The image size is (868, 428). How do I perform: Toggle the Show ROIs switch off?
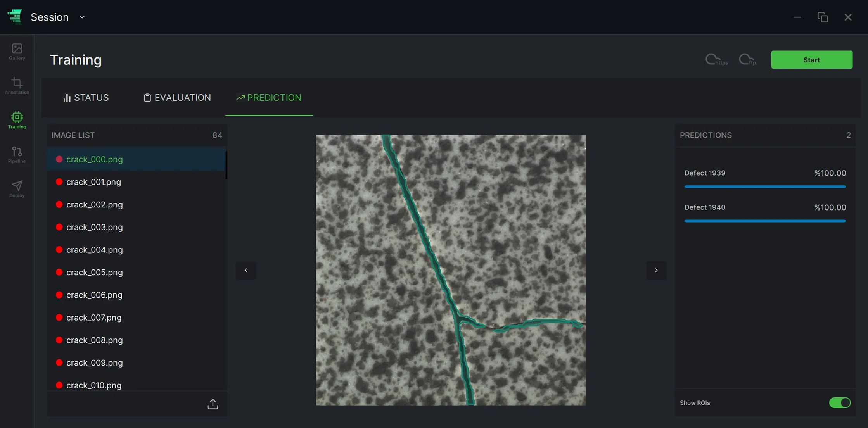pos(840,403)
